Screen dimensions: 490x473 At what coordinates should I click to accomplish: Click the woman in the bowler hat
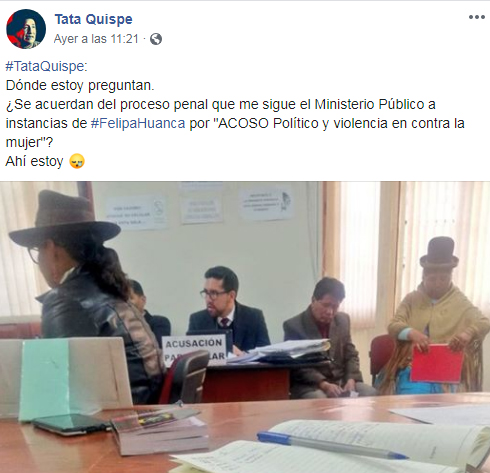point(437,315)
